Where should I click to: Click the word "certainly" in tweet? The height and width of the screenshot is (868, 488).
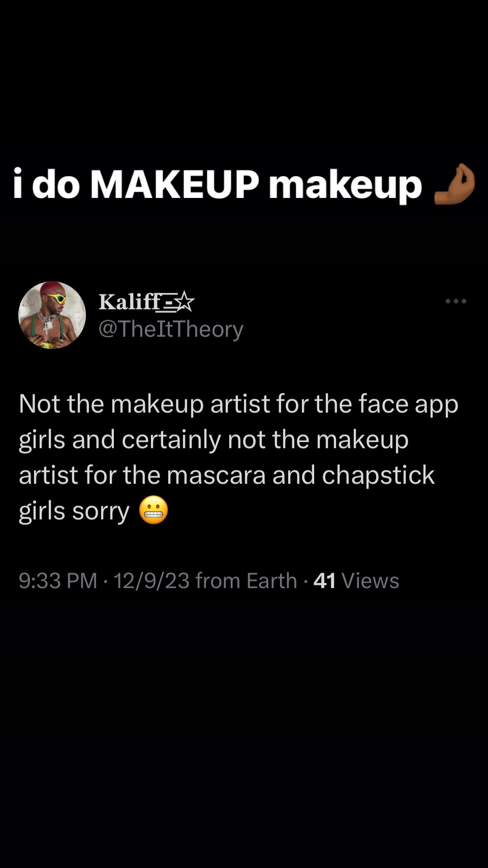tap(172, 440)
